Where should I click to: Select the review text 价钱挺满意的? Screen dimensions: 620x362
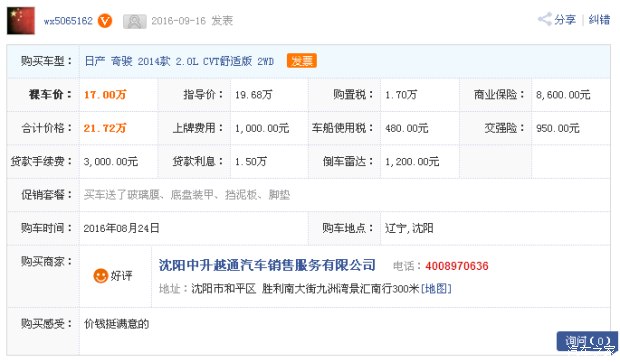tap(117, 324)
